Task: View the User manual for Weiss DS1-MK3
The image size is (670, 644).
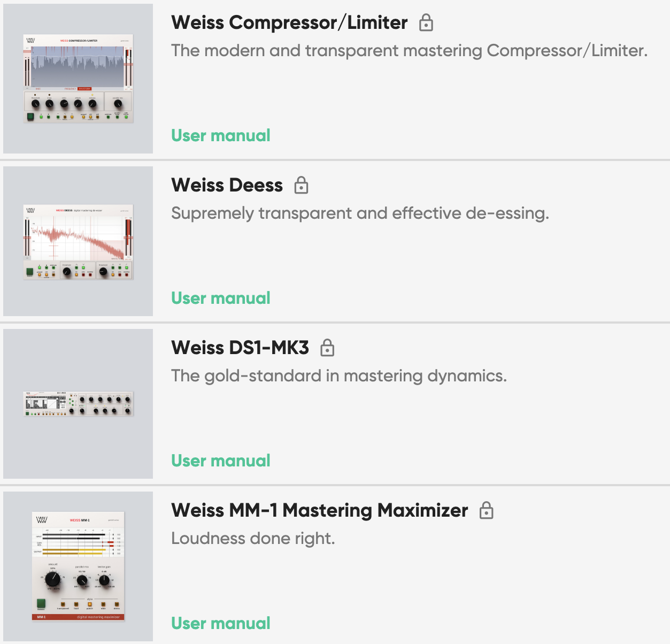Action: pyautogui.click(x=220, y=461)
